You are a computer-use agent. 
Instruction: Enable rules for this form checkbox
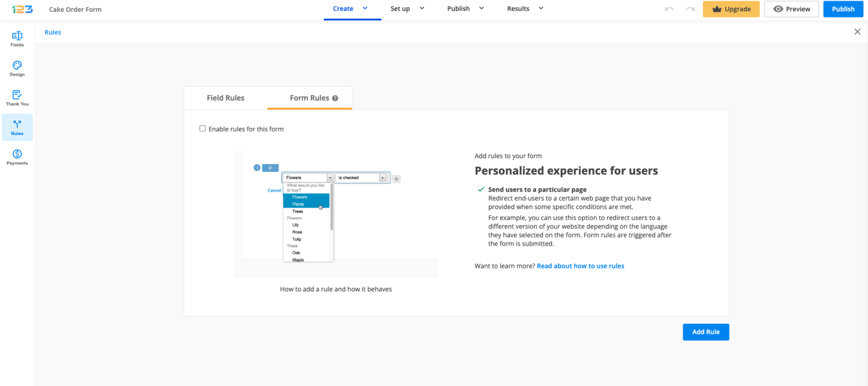coord(203,129)
